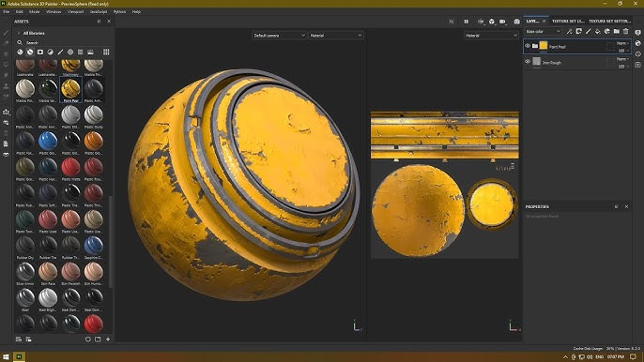Switch to Texture Set List tab

pyautogui.click(x=568, y=21)
